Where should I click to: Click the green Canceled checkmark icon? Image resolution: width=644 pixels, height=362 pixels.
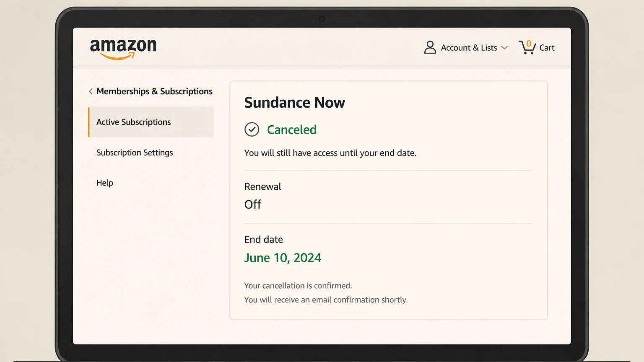[252, 129]
